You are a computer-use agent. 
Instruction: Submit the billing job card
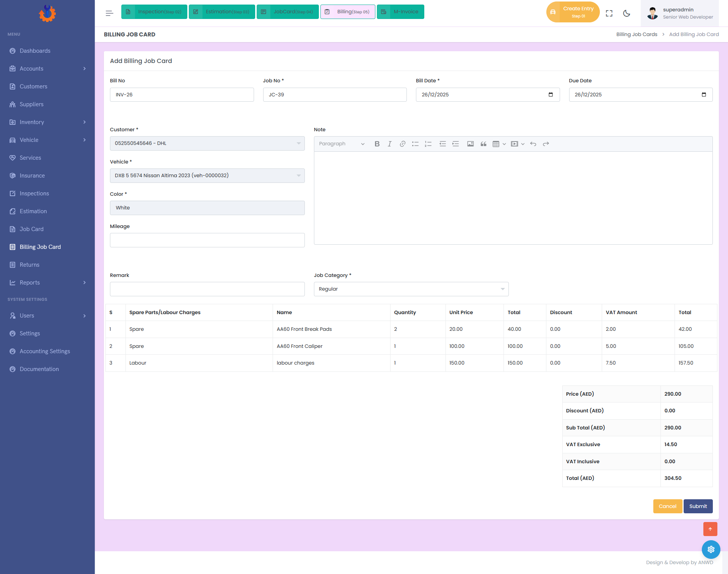click(x=698, y=506)
